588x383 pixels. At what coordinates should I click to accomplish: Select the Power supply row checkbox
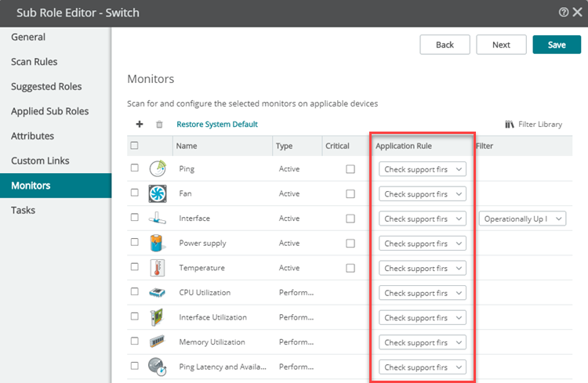135,242
